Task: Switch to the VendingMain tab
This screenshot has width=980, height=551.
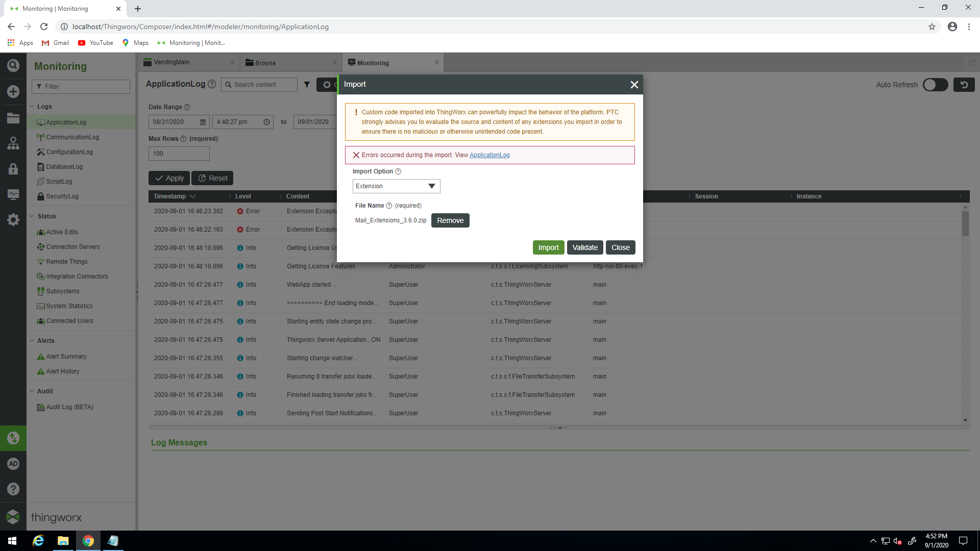Action: tap(171, 62)
